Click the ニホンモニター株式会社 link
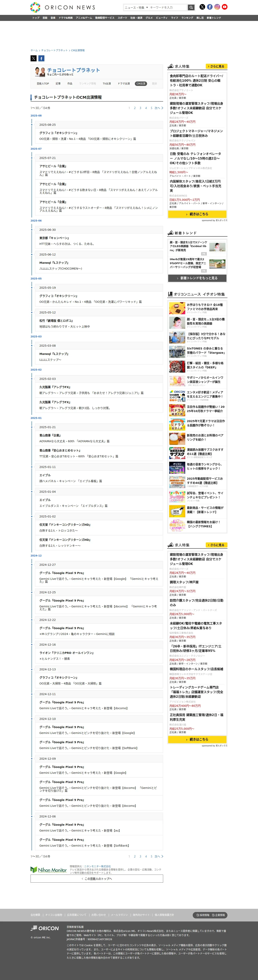The width and height of the screenshot is (258, 980). click(x=97, y=866)
